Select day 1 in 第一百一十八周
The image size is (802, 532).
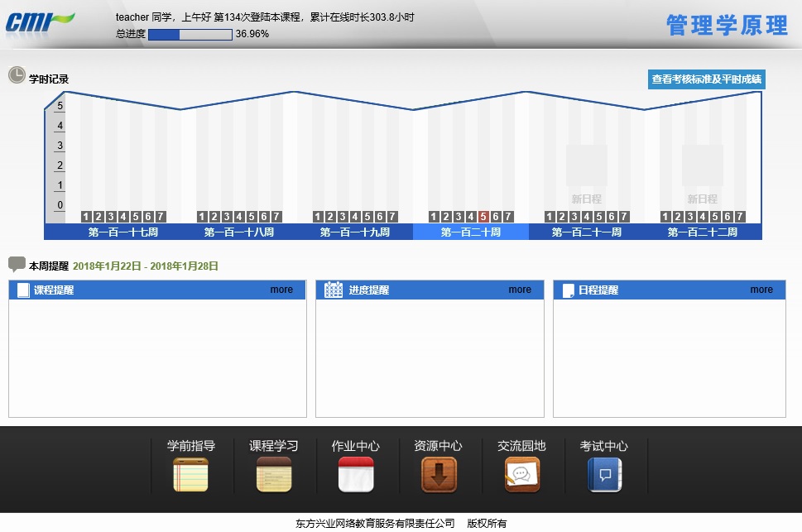(x=202, y=217)
